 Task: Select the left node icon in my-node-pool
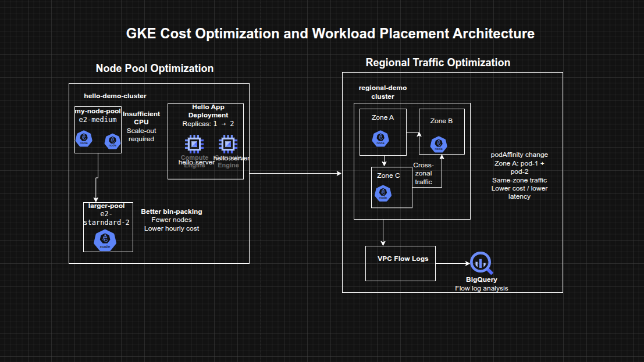click(x=84, y=139)
